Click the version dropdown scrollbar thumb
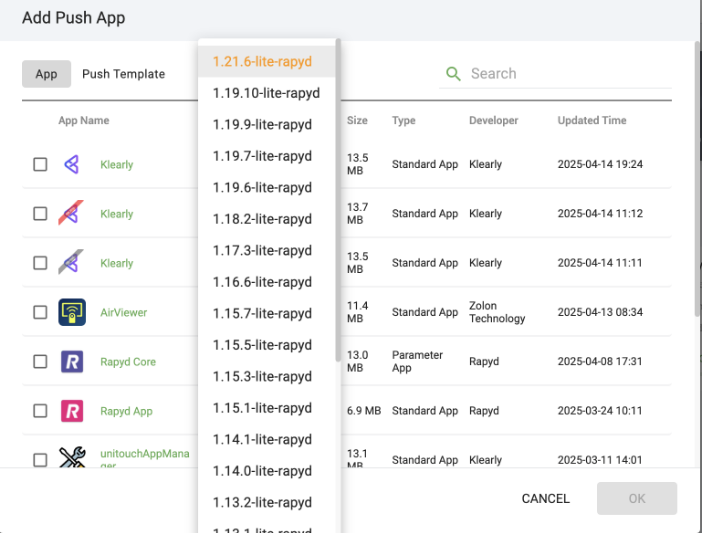The image size is (702, 534). (x=338, y=200)
